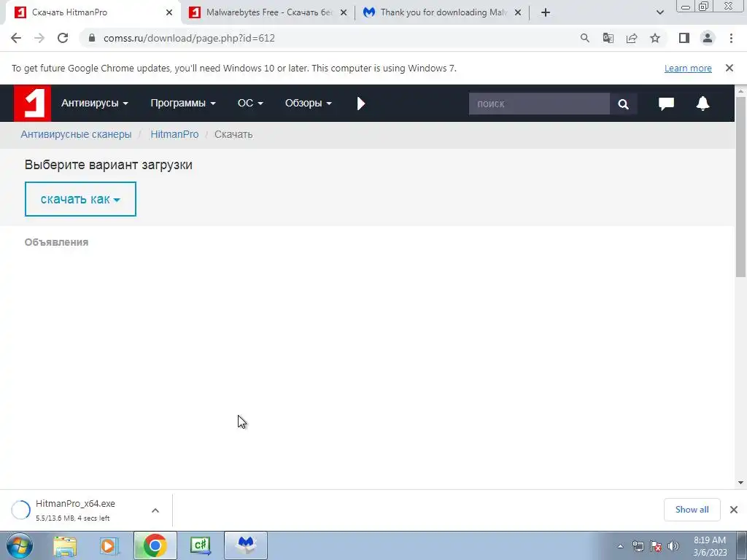Click the Show all downloads button
The image size is (747, 560).
tap(692, 510)
